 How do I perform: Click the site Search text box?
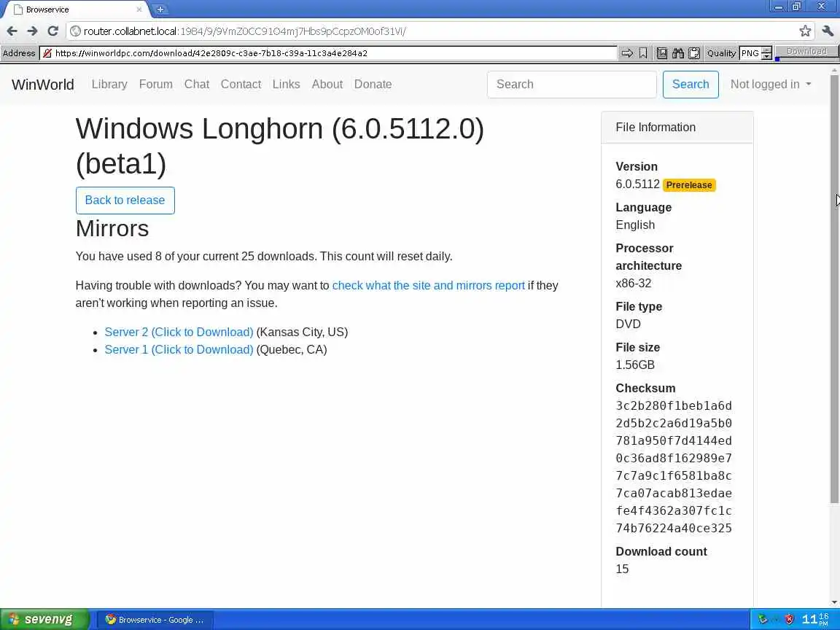(x=572, y=84)
